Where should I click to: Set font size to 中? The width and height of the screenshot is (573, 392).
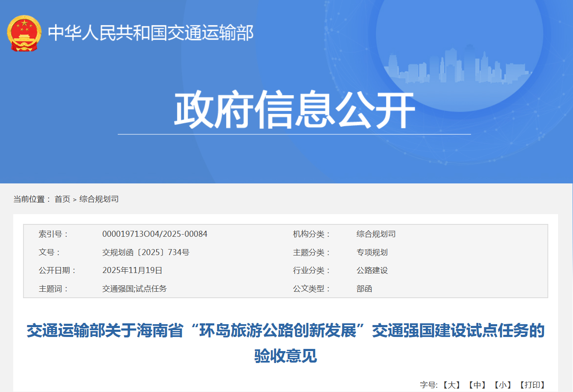click(x=477, y=385)
